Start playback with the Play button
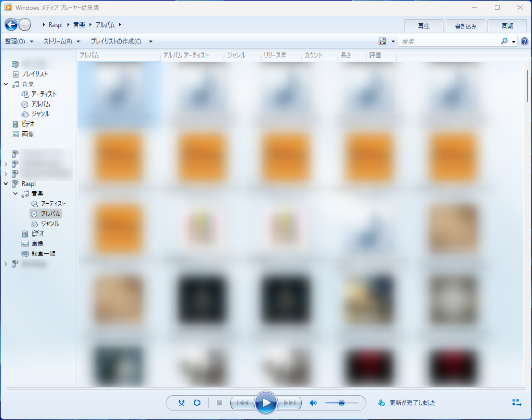Viewport: 532px width, 420px height. click(x=265, y=403)
